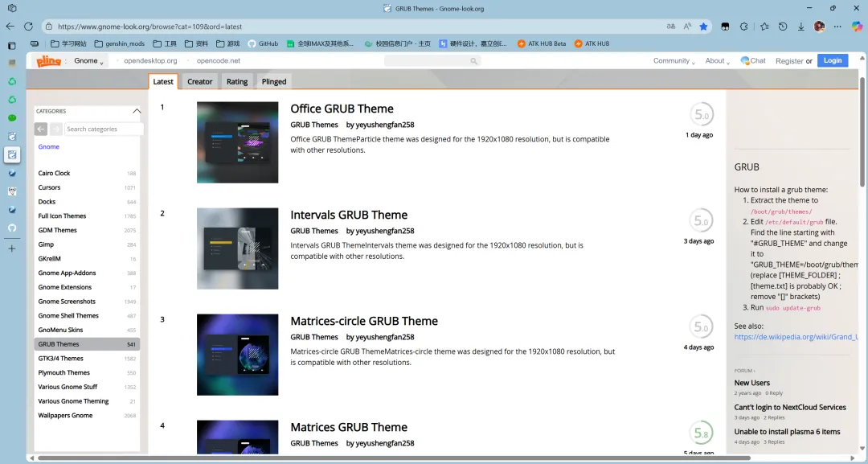The width and height of the screenshot is (868, 464).
Task: Open the Chat link
Action: (x=753, y=61)
